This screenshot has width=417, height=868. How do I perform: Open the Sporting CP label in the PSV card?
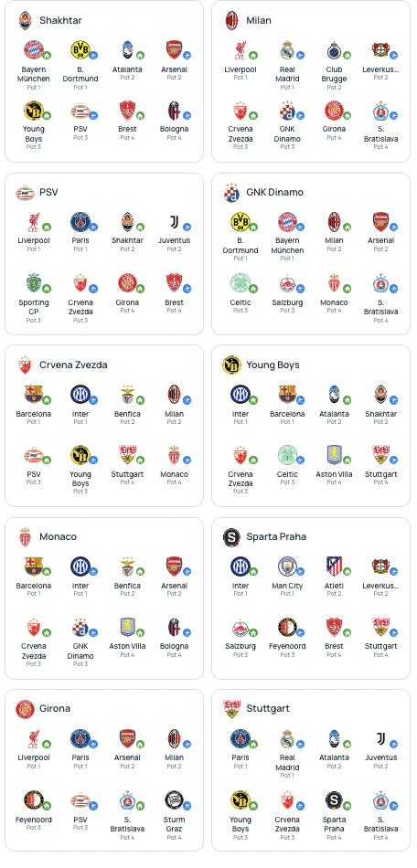pos(34,307)
